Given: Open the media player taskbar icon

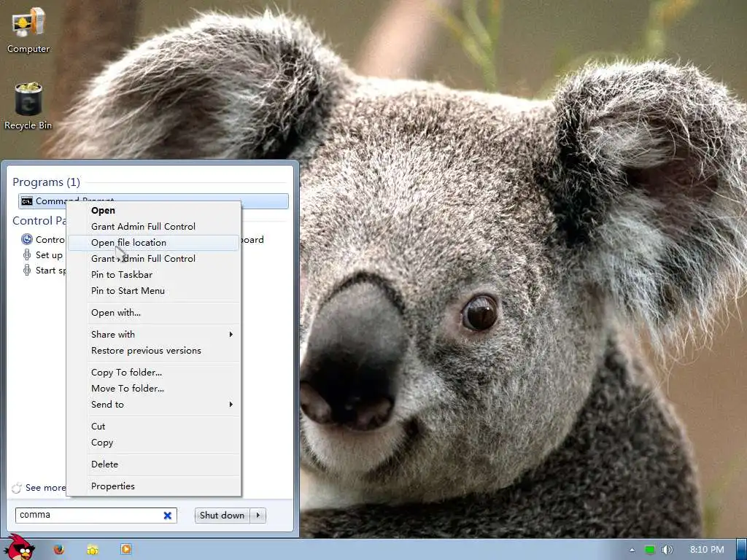Looking at the screenshot, I should point(125,549).
